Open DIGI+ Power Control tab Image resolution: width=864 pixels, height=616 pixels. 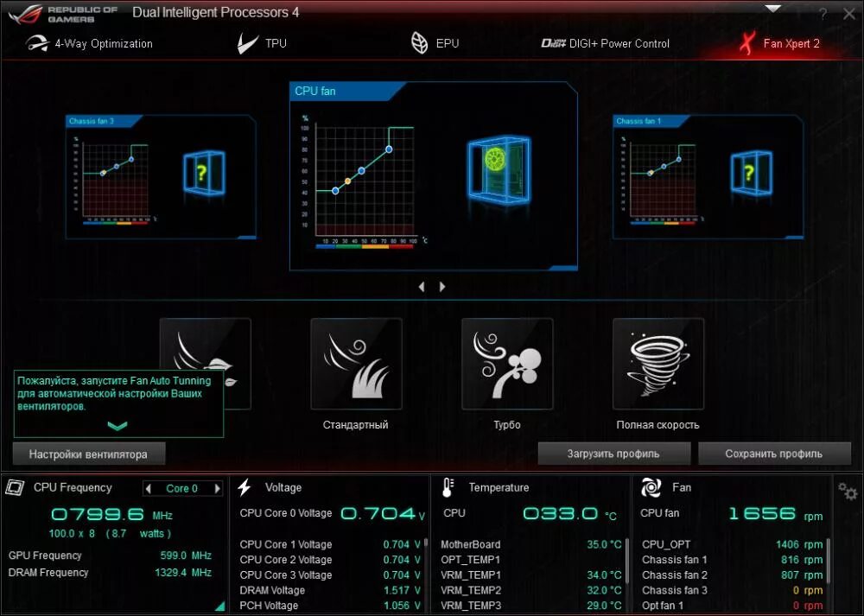coord(605,43)
